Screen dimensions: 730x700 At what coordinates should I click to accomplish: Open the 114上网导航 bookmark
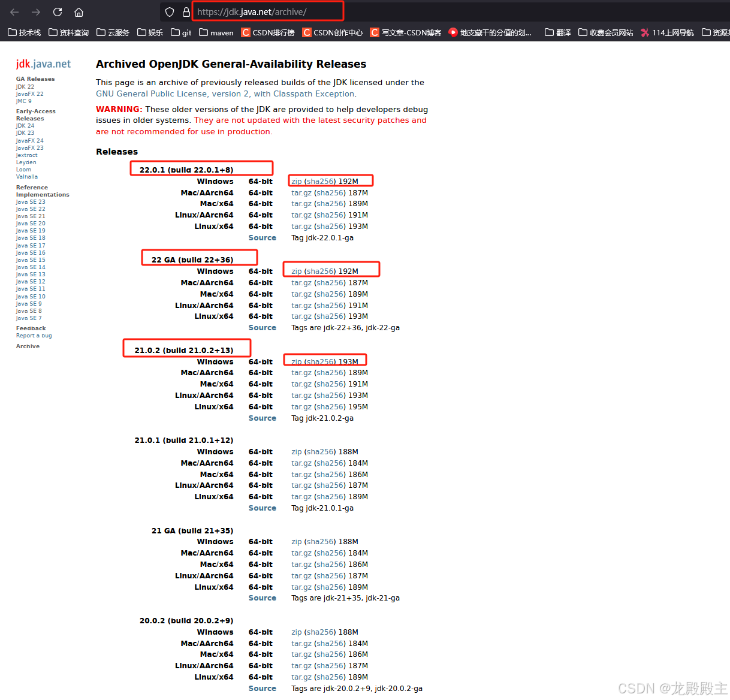(667, 32)
